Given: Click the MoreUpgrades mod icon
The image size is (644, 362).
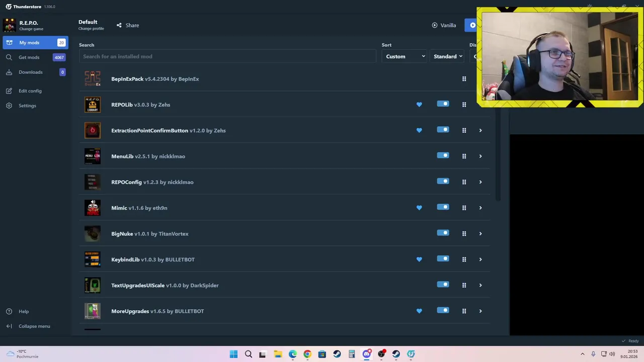Looking at the screenshot, I should click(93, 311).
